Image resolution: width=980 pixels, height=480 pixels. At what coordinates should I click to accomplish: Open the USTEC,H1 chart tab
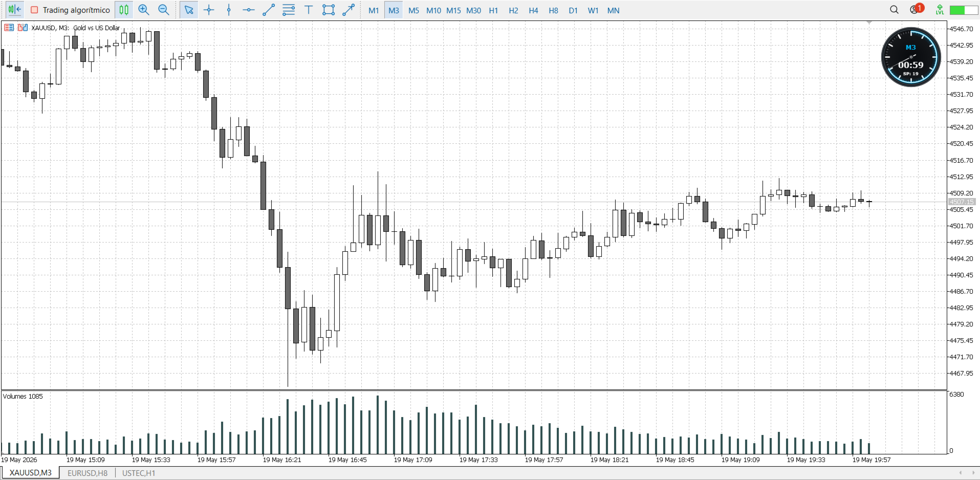tap(139, 473)
